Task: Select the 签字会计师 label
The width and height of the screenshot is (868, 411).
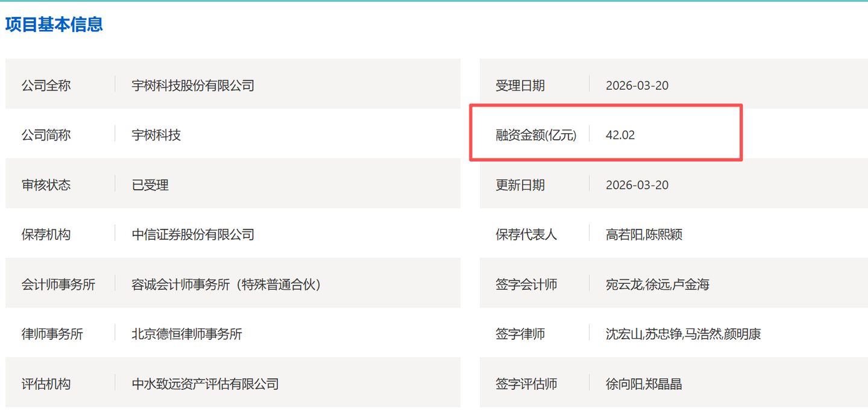Action: tap(526, 284)
